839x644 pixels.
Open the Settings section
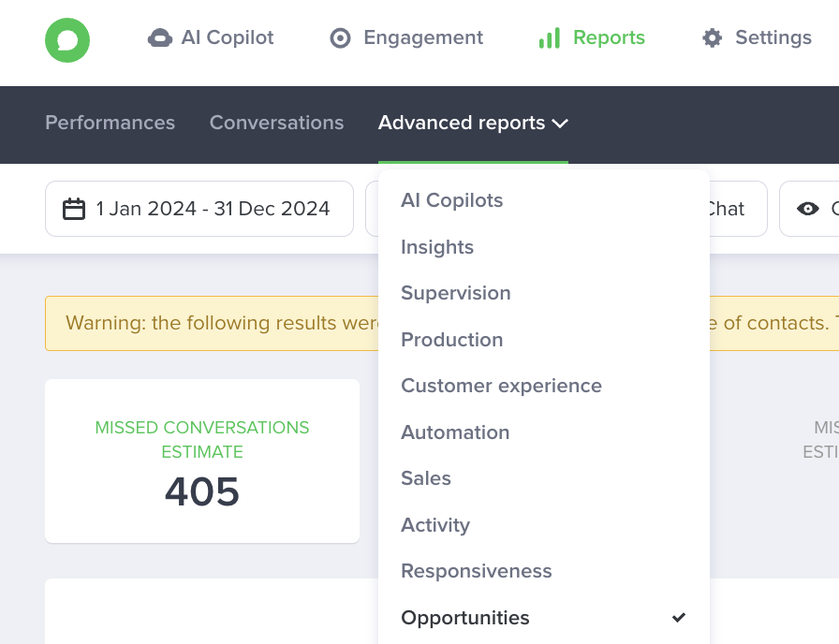(757, 38)
